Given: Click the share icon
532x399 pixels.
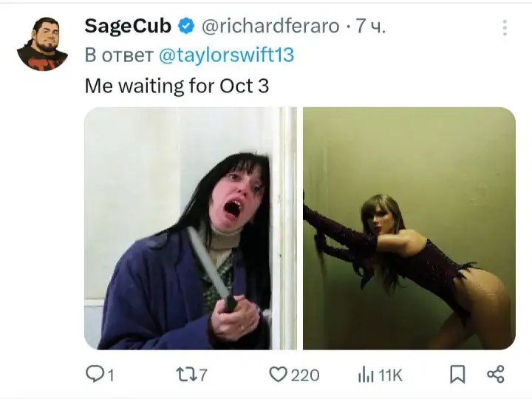Looking at the screenshot, I should 496,374.
